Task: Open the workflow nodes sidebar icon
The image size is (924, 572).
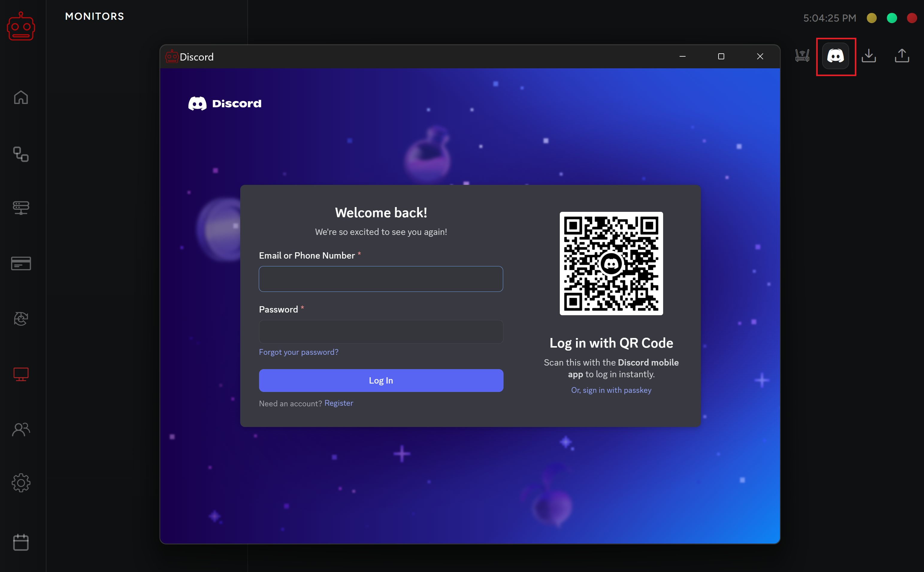Action: point(21,154)
